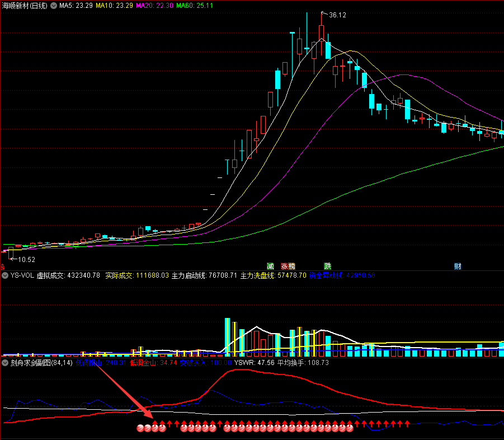The height and width of the screenshot is (440, 504).
Task: Select the MA5: 23.29 label
Action: [76, 6]
